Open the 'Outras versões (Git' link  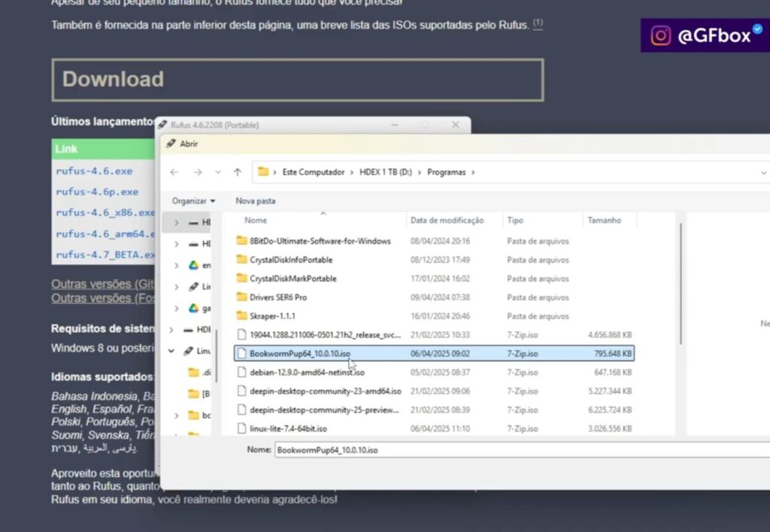102,284
